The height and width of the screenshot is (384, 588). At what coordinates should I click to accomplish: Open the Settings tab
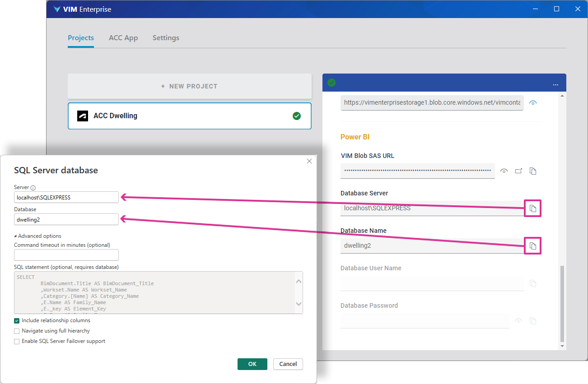(x=166, y=38)
